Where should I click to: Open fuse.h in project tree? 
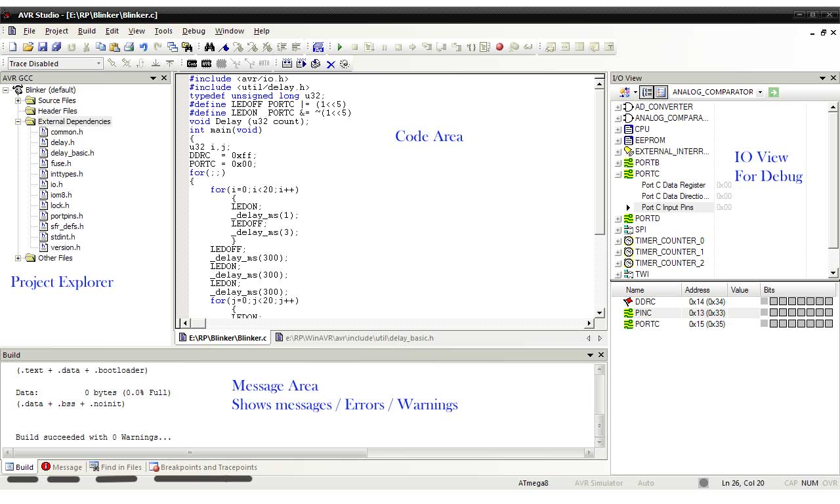[x=61, y=163]
